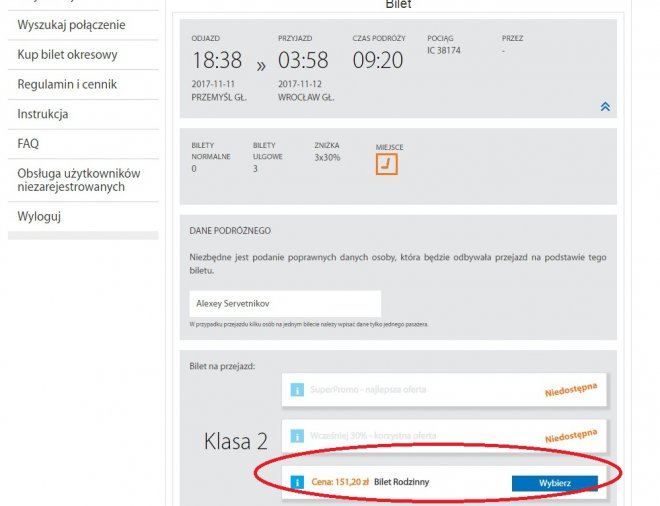Click the Wcześniej 30% korzystna oferta text
660x506 pixels.
pyautogui.click(x=372, y=436)
